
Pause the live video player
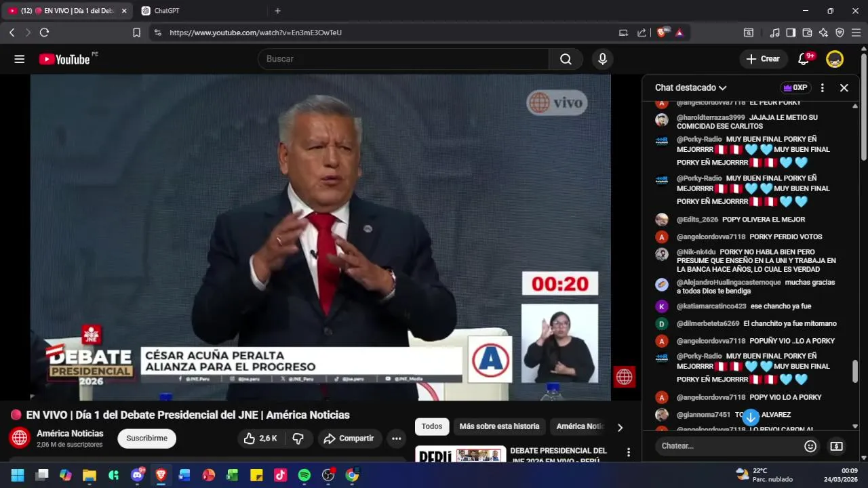[x=320, y=237]
